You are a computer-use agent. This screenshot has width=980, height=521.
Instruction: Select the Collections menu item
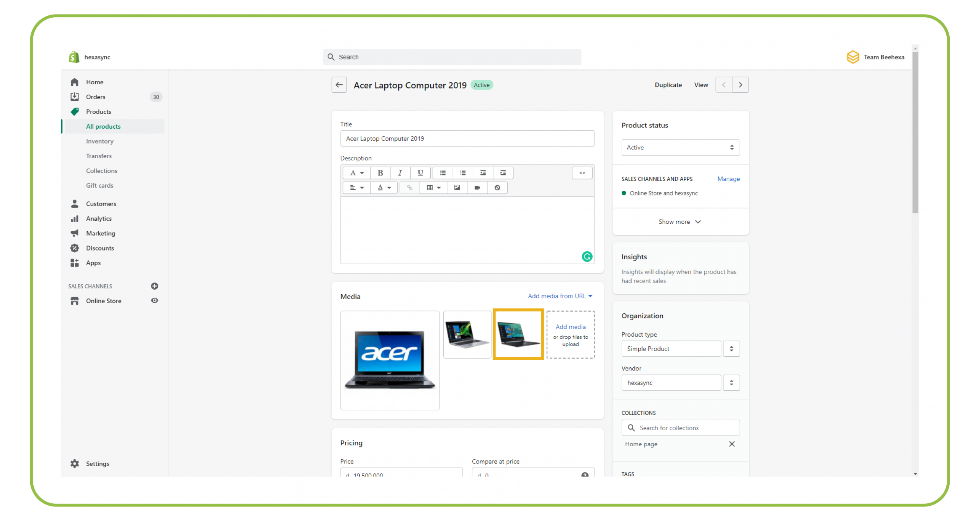click(x=101, y=170)
